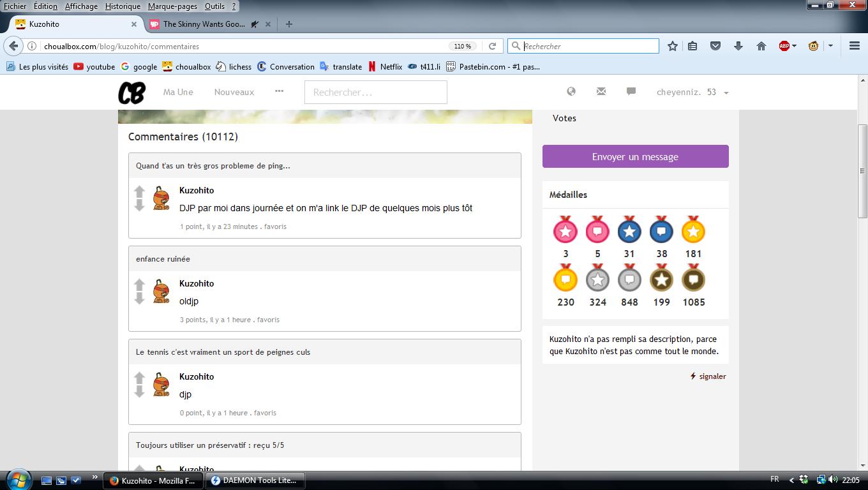Click the pink comment medal with 5
Viewport: 868px width, 490px height.
pyautogui.click(x=597, y=230)
